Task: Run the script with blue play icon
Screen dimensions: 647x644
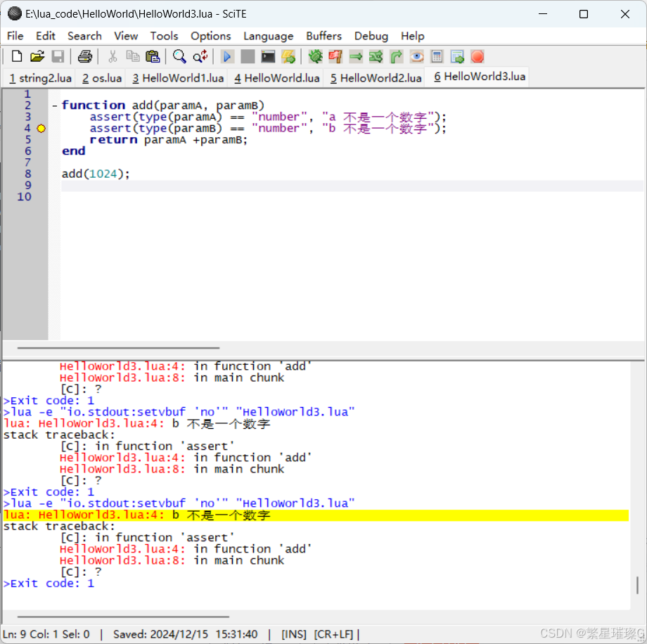Action: tap(227, 56)
